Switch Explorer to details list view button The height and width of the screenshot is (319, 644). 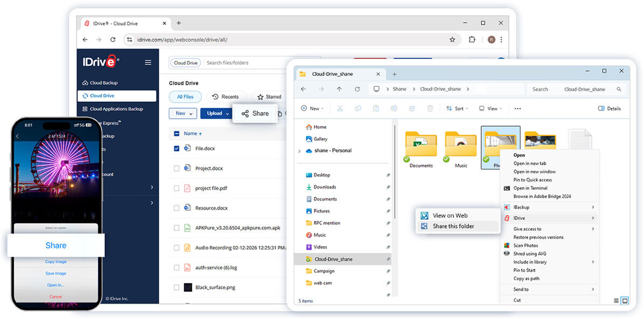pos(616,301)
